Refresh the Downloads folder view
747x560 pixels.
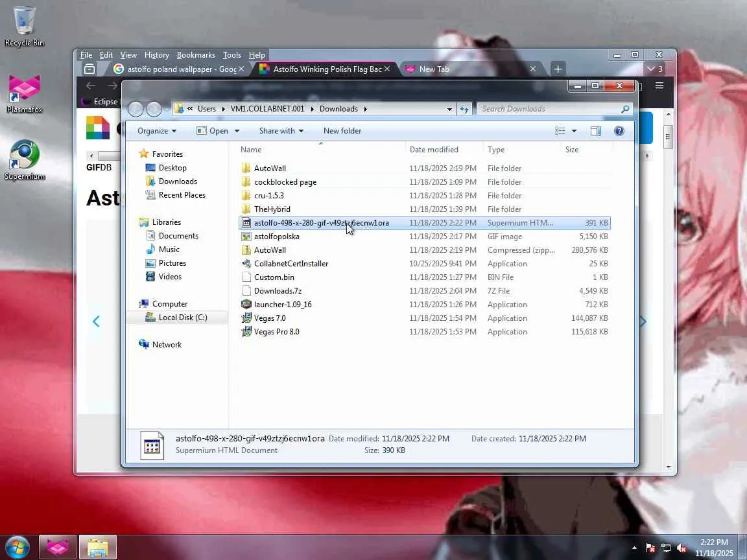click(464, 109)
